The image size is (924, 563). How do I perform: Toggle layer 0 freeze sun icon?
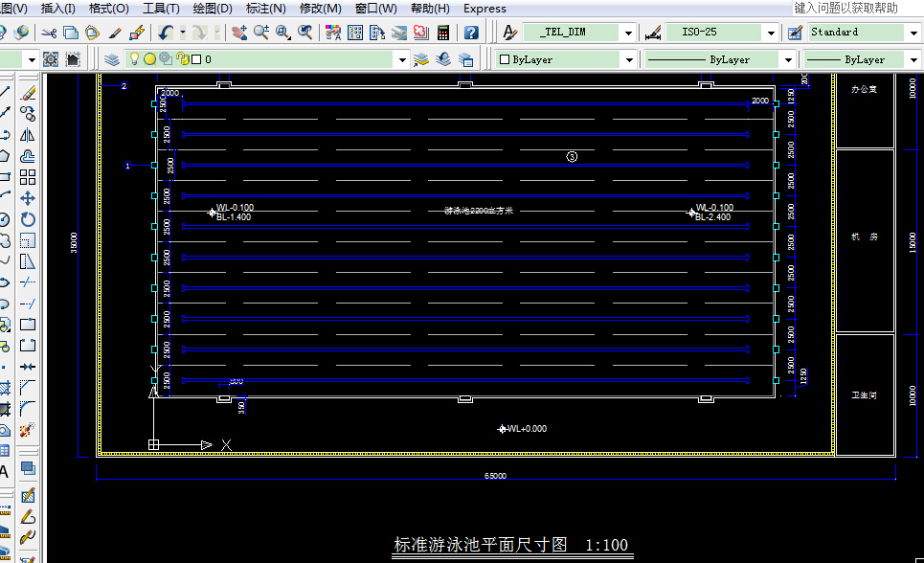[x=150, y=59]
